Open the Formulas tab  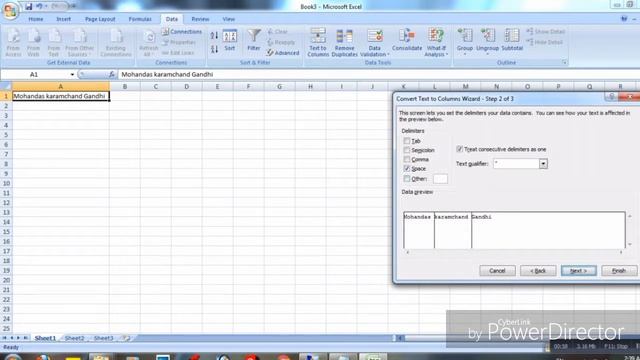pos(140,19)
